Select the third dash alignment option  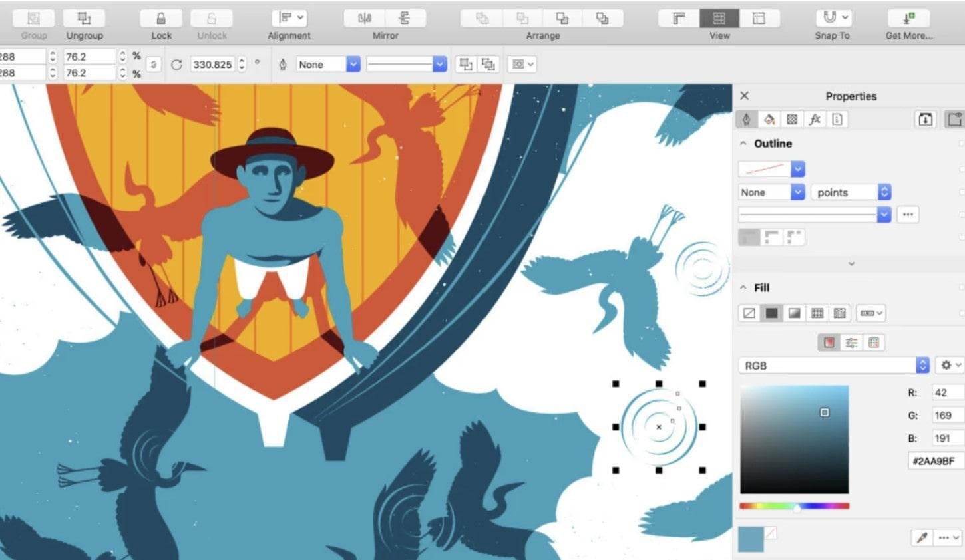tap(793, 237)
